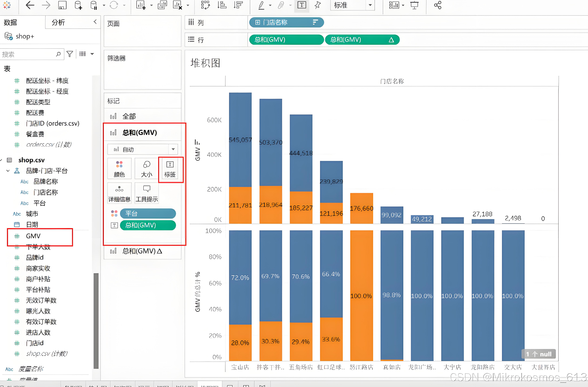Image resolution: width=588 pixels, height=387 pixels.
Task: Open presentation mode icon
Action: pos(414,5)
